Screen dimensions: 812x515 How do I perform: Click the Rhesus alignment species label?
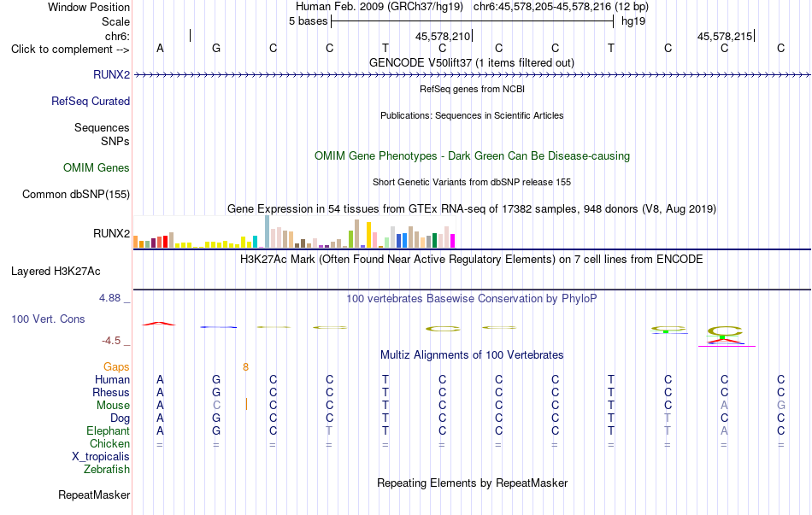point(111,392)
